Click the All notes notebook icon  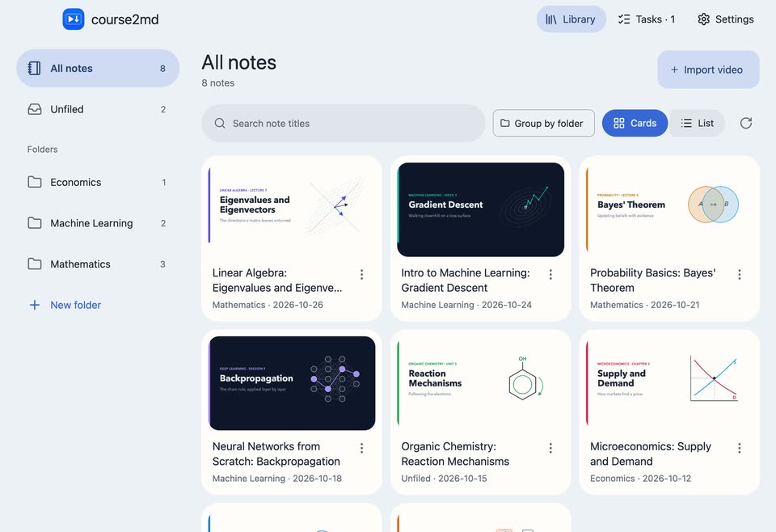coord(35,68)
